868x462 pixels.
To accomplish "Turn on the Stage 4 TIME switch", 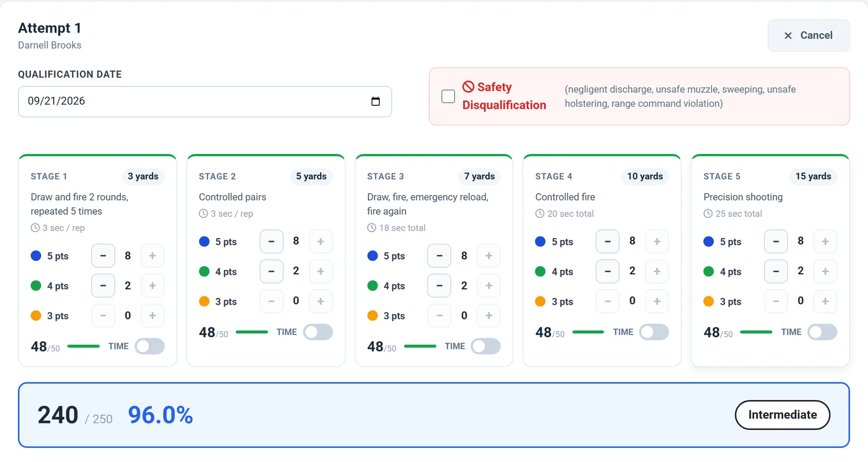I will [654, 332].
